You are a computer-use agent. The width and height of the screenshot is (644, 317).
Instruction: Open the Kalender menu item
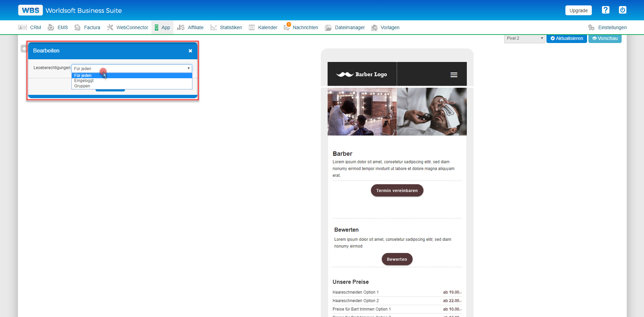click(x=267, y=27)
